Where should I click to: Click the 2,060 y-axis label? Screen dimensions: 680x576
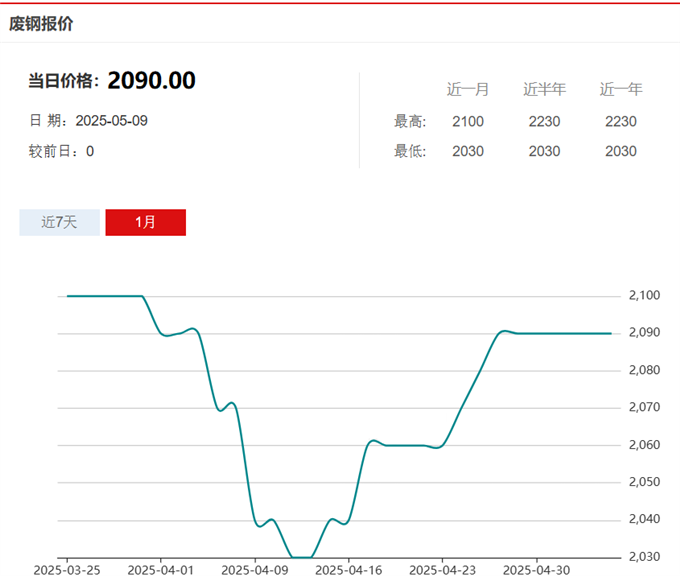click(644, 444)
